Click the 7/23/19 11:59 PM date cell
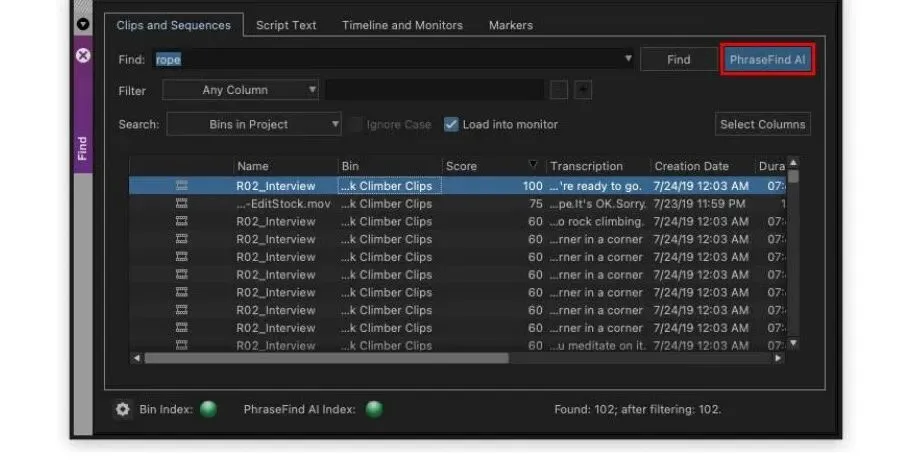This screenshot has width=900, height=470. 700,204
